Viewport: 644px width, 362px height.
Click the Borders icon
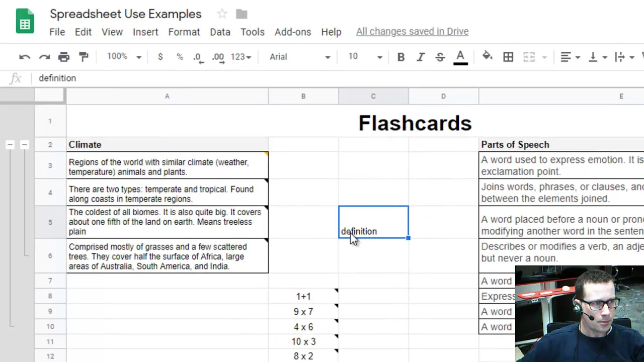point(508,57)
